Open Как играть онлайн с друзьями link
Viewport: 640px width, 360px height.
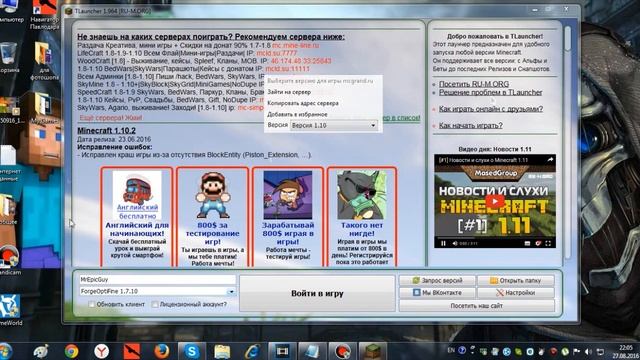[x=491, y=109]
